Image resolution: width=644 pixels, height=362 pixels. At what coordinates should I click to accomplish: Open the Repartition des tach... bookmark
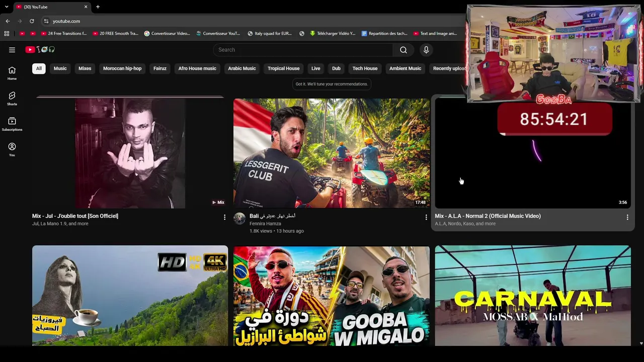384,34
